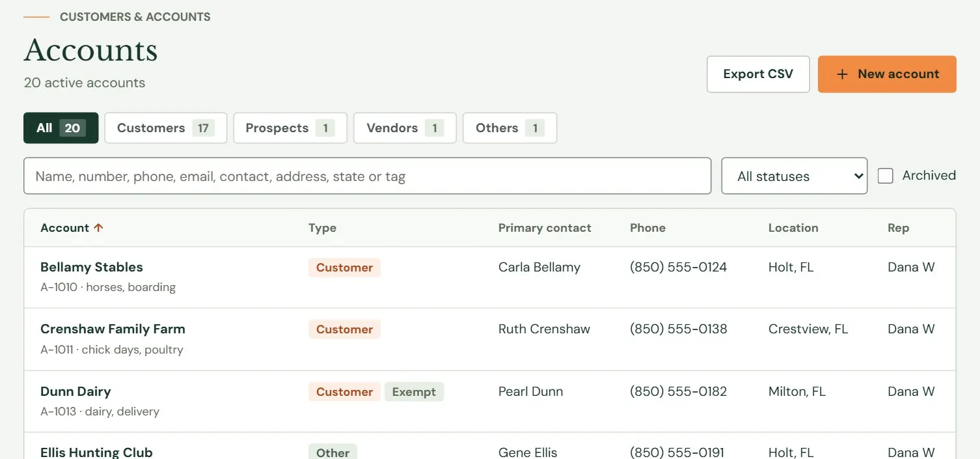The image size is (980, 459).
Task: Switch to the Prospects tab
Action: tap(290, 128)
